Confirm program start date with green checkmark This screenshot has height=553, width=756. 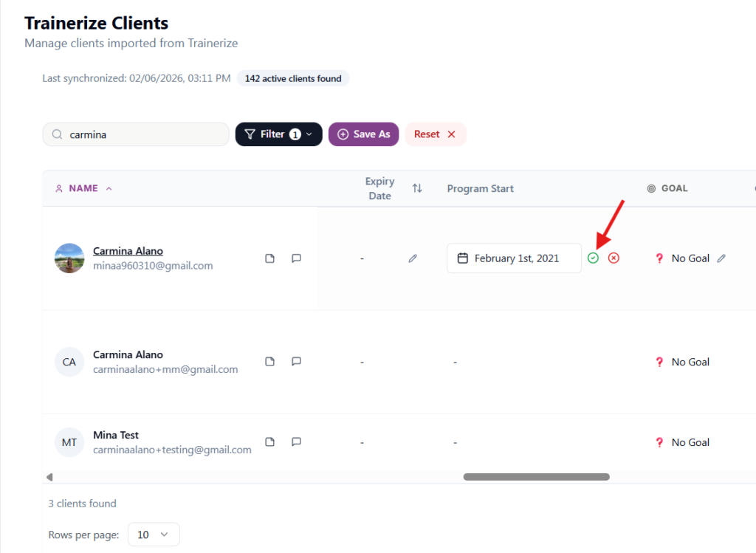[593, 258]
